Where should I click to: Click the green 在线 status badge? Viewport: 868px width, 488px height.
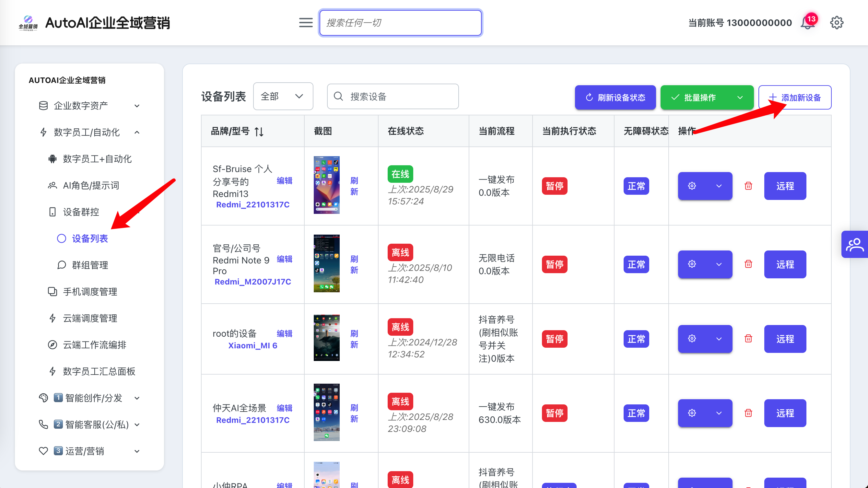(x=400, y=174)
